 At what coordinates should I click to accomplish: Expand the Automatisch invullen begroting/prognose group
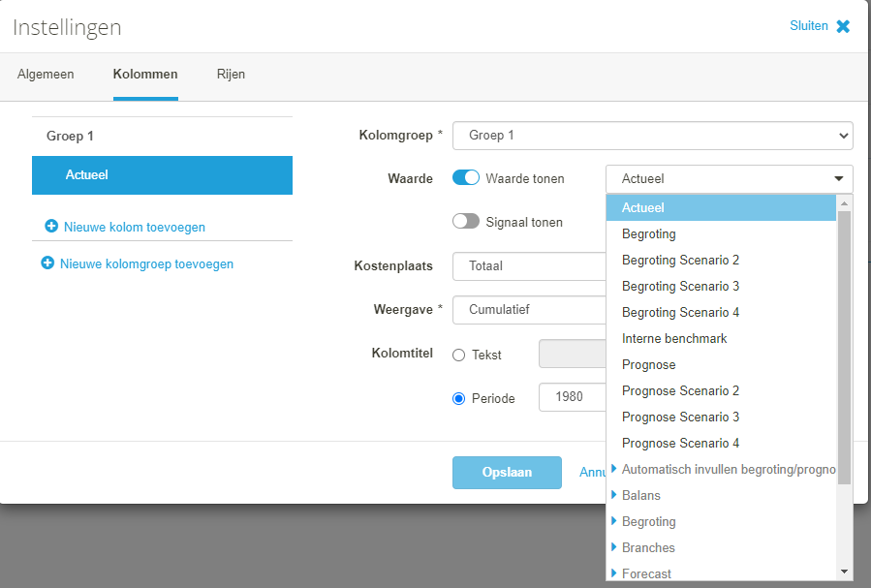click(614, 469)
